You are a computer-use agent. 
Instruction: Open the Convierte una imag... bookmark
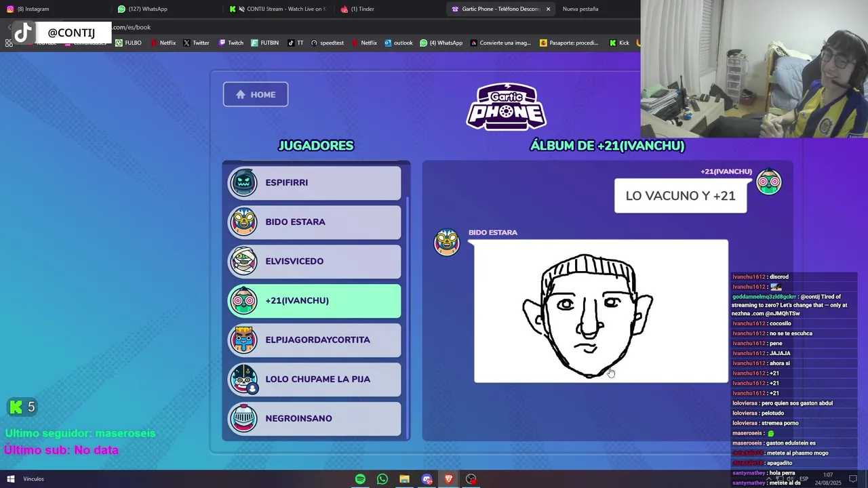pos(500,43)
